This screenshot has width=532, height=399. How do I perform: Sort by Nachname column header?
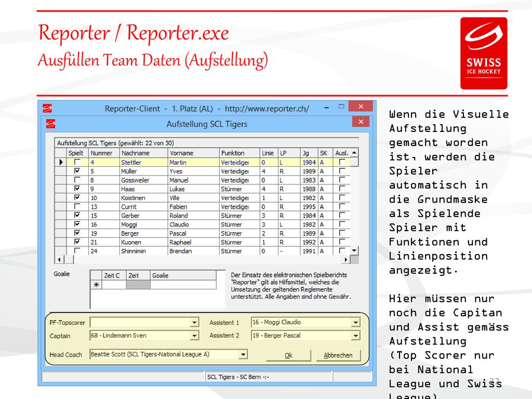pos(143,153)
